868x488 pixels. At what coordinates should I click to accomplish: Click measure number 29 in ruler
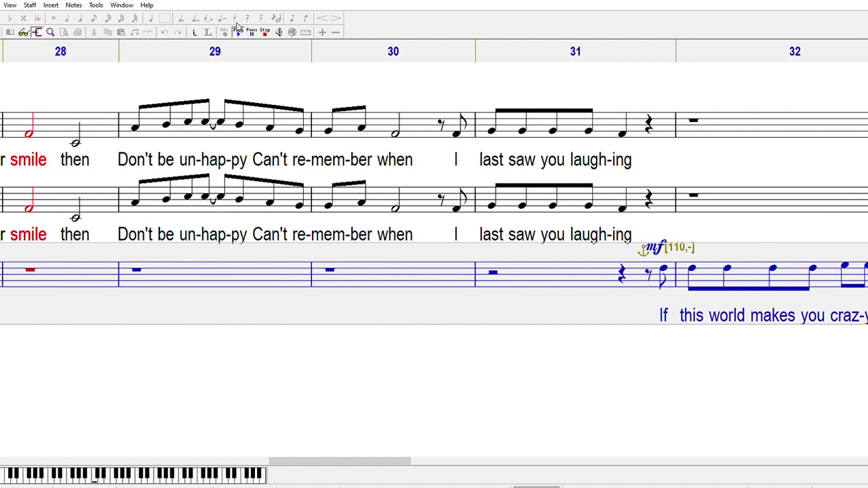(x=215, y=52)
